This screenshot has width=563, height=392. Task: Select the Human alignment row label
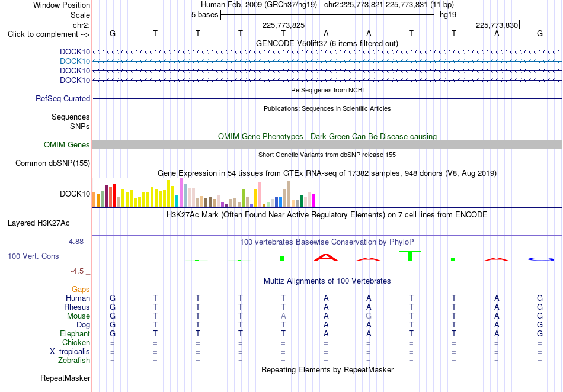(78, 298)
